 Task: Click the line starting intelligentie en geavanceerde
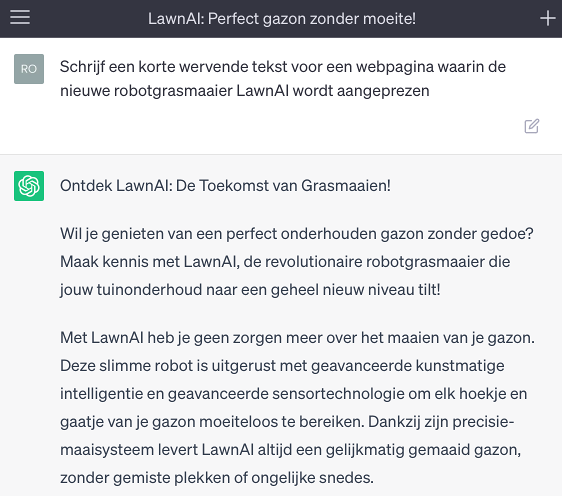pos(294,394)
